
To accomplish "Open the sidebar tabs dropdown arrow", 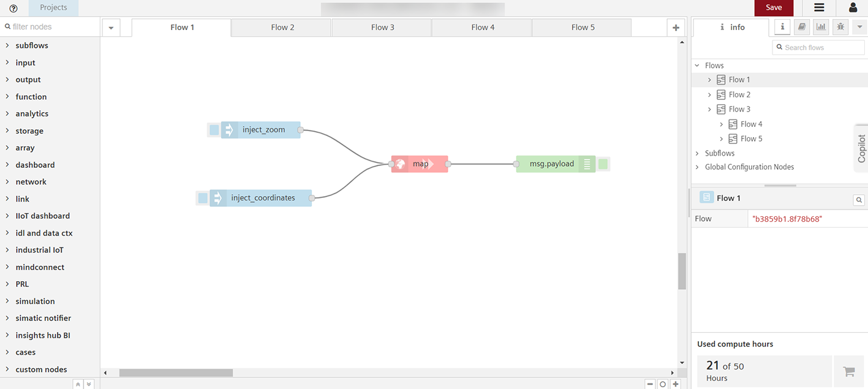I will [859, 27].
